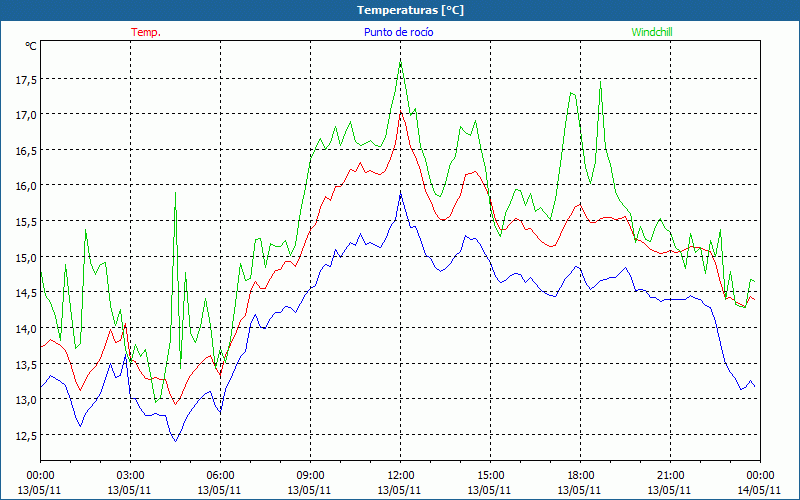Click the 21:00 time axis label
This screenshot has height=500, width=800.
click(670, 476)
